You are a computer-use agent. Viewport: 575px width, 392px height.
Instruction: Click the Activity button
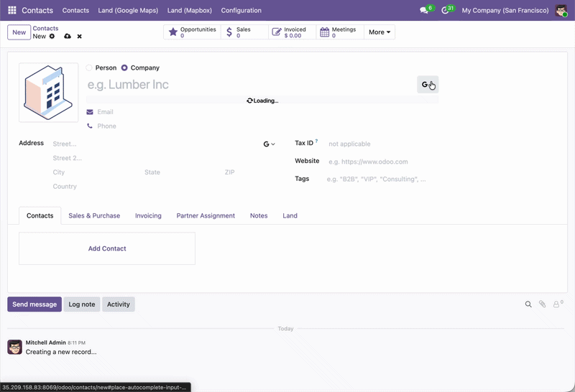point(119,304)
